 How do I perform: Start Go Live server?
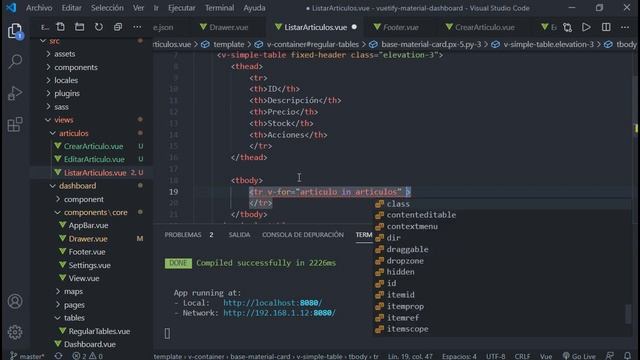coord(579,356)
